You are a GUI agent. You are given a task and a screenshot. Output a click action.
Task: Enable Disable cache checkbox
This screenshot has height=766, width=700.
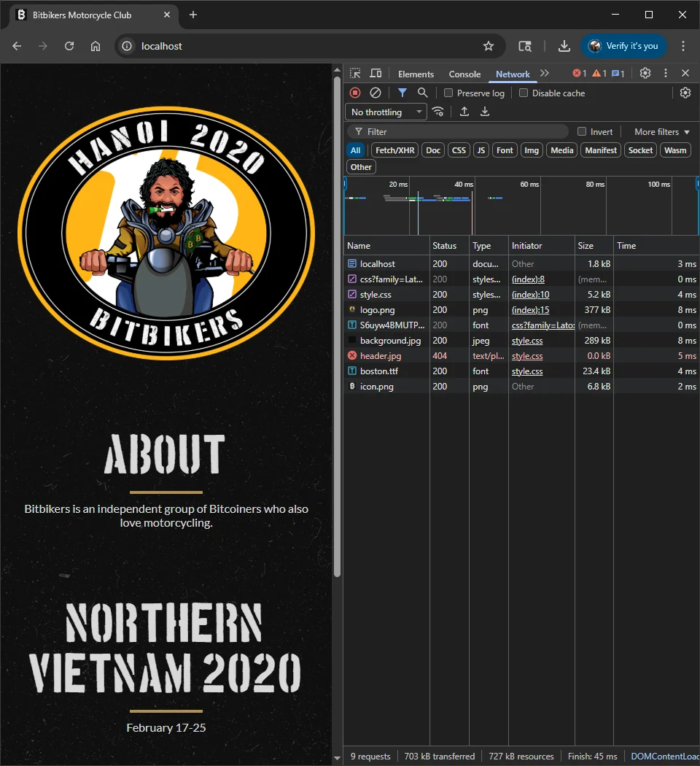pos(524,93)
